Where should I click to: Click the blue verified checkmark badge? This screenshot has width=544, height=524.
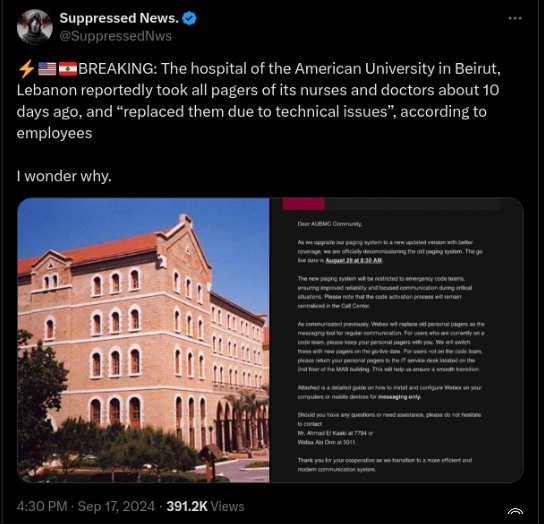(189, 18)
